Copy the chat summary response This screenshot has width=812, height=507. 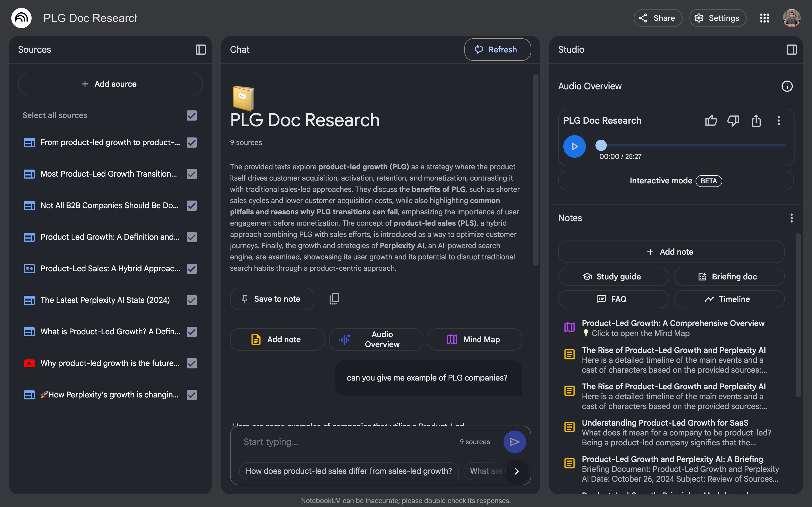(334, 299)
